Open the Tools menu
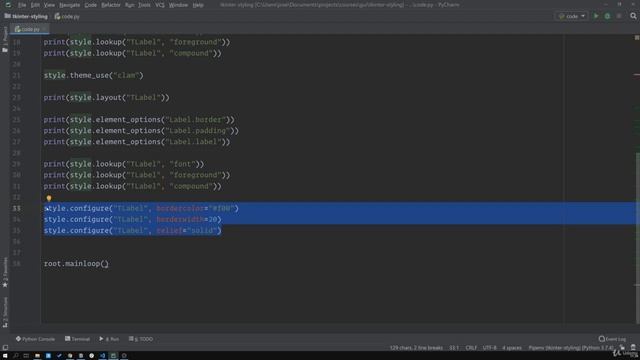The width and height of the screenshot is (640, 360). (144, 5)
